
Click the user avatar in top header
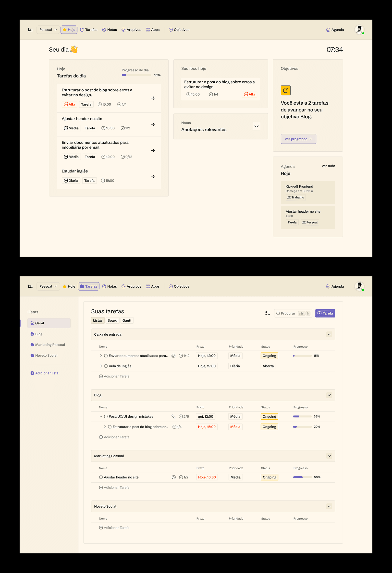(x=359, y=30)
